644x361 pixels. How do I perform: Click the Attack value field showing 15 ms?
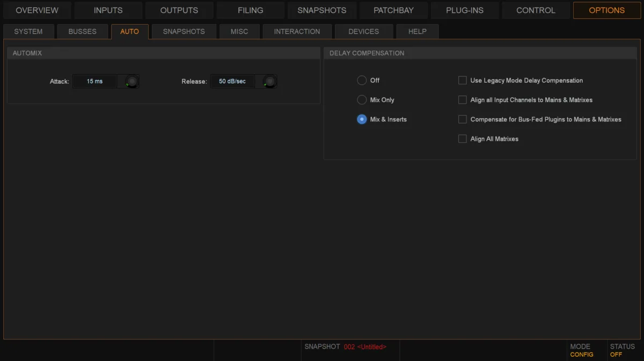coord(94,82)
